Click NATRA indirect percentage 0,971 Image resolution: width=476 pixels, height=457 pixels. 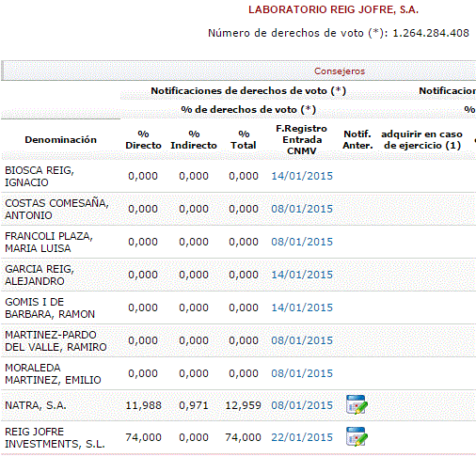point(194,405)
